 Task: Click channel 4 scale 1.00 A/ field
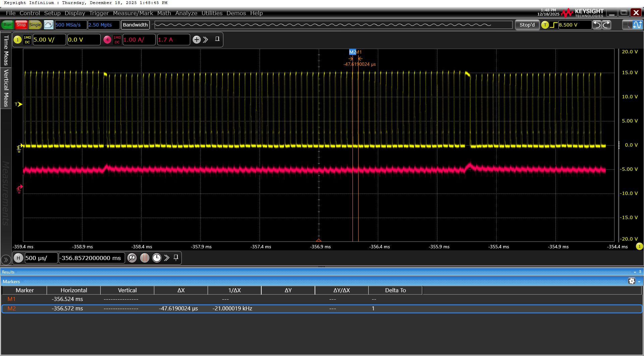coord(139,40)
